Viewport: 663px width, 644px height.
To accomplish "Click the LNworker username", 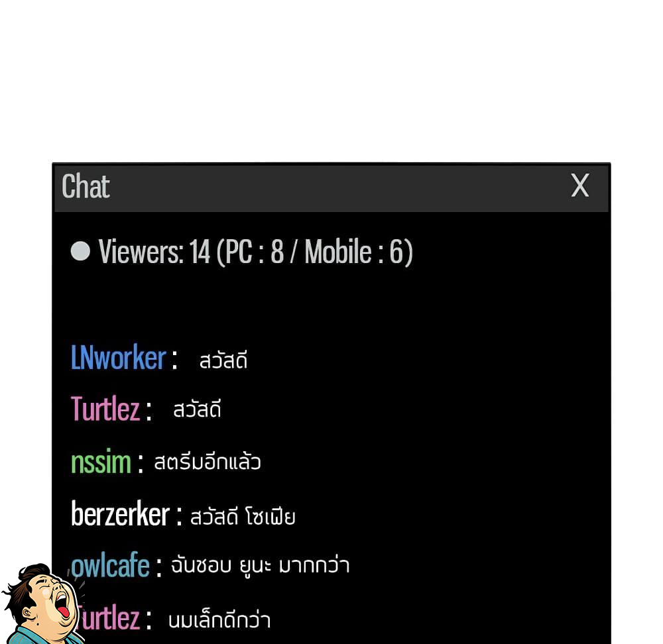I will click(119, 358).
